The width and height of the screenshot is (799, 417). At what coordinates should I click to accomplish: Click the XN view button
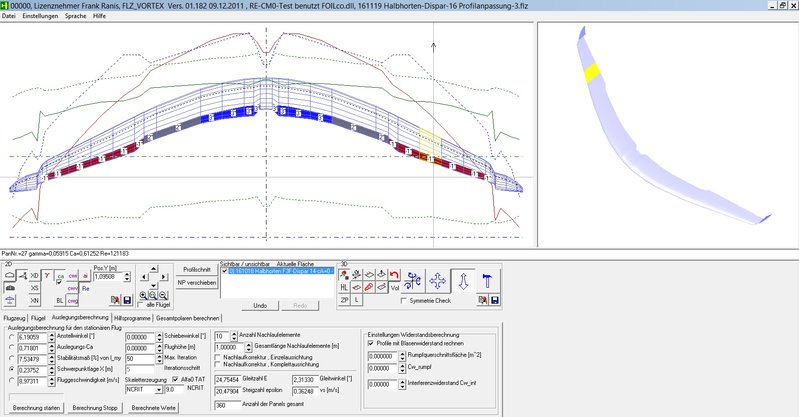pyautogui.click(x=35, y=300)
